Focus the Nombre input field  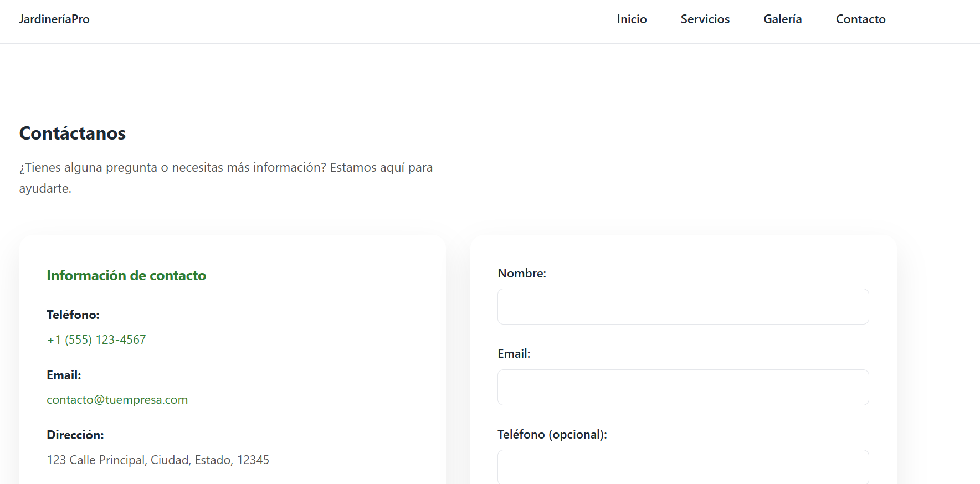click(x=683, y=307)
